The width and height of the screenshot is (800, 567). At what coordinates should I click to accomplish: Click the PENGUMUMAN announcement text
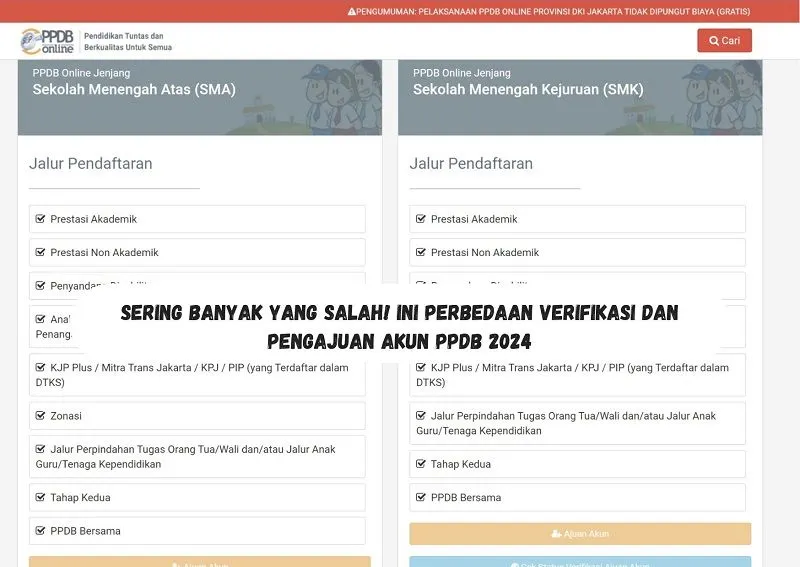(x=553, y=11)
